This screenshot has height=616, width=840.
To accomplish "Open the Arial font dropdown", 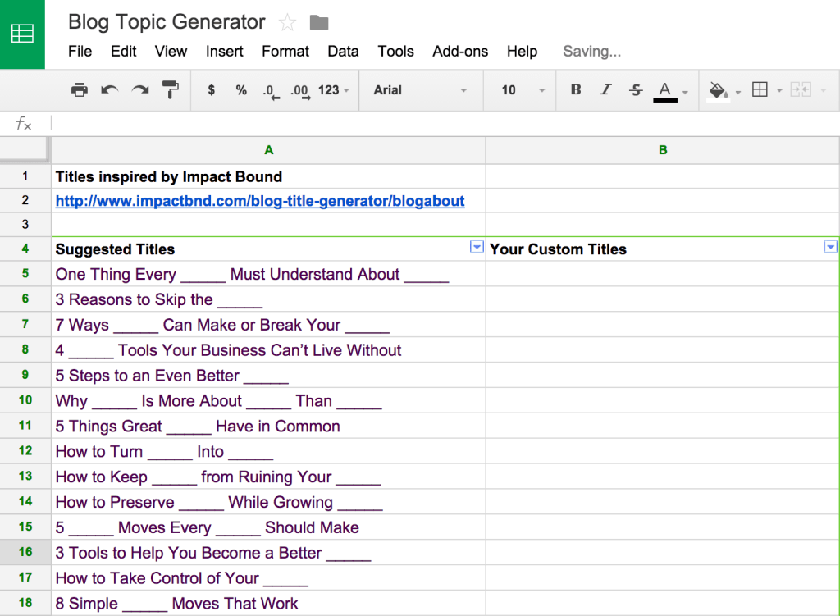I will click(x=421, y=90).
